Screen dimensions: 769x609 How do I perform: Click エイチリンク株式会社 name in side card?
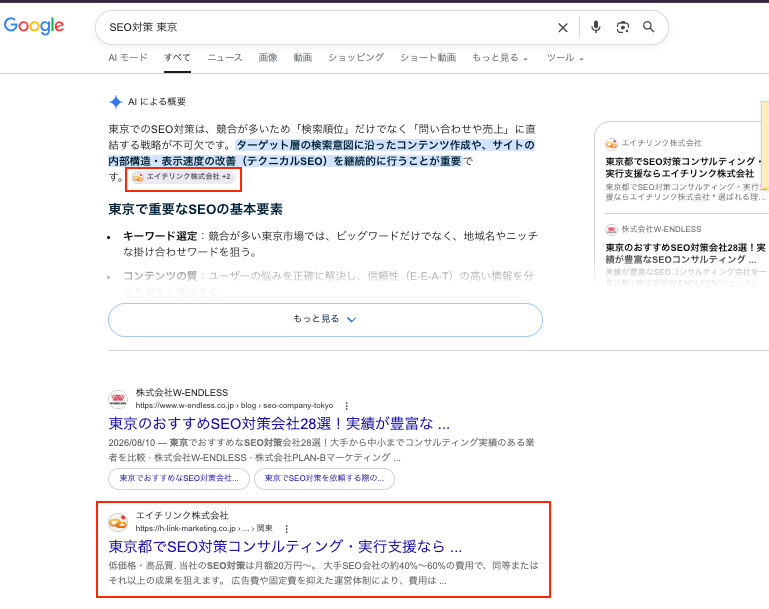[x=662, y=143]
